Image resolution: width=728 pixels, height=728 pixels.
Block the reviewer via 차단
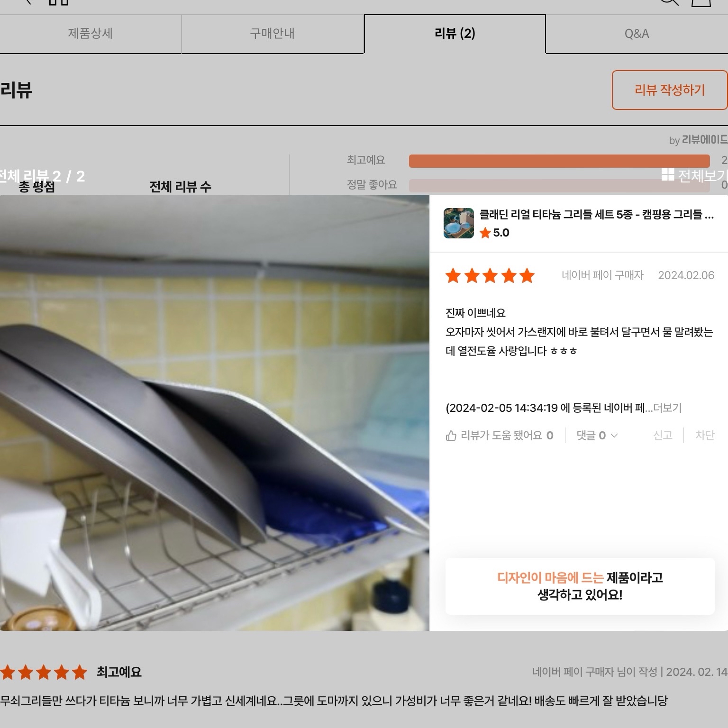click(705, 435)
